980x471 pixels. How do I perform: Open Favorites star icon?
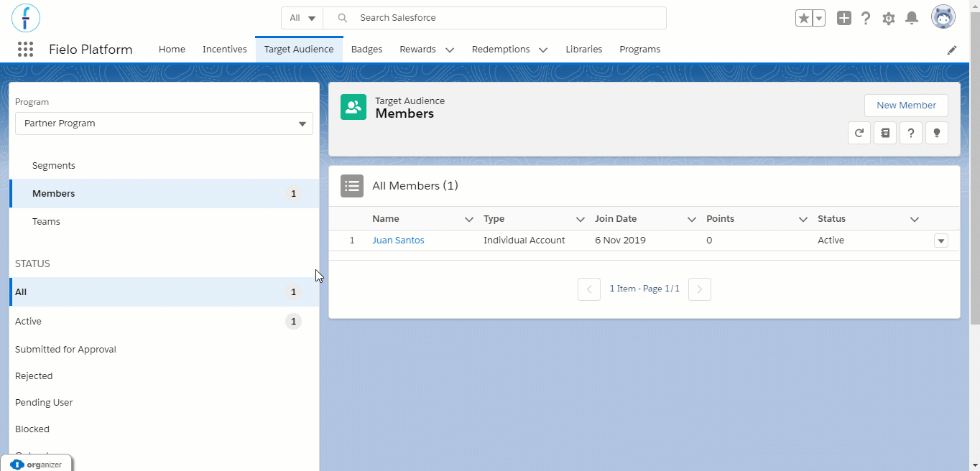[804, 18]
